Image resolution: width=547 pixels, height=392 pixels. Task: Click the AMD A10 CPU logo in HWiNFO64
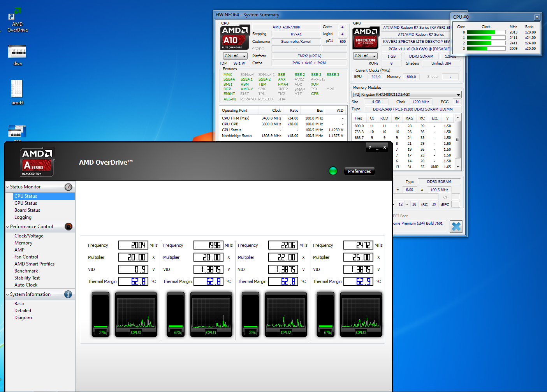(x=235, y=38)
